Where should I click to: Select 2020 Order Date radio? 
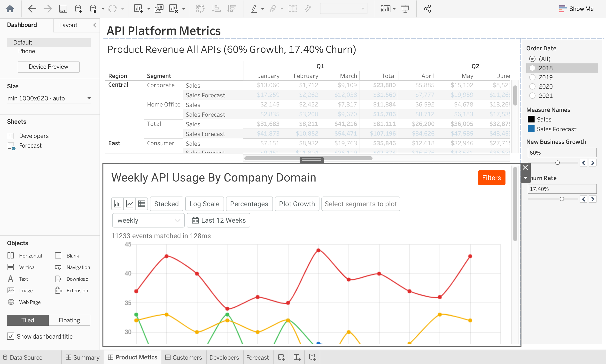coord(532,86)
